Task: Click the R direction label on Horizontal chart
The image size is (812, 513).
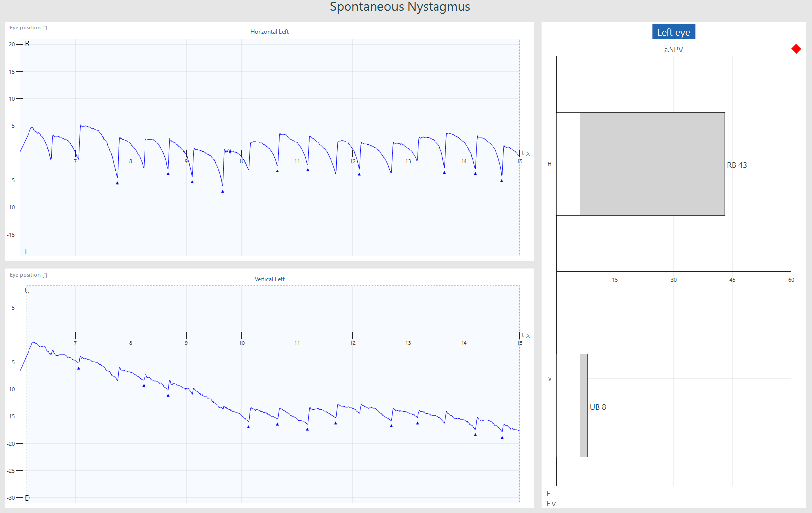Action: click(x=27, y=44)
